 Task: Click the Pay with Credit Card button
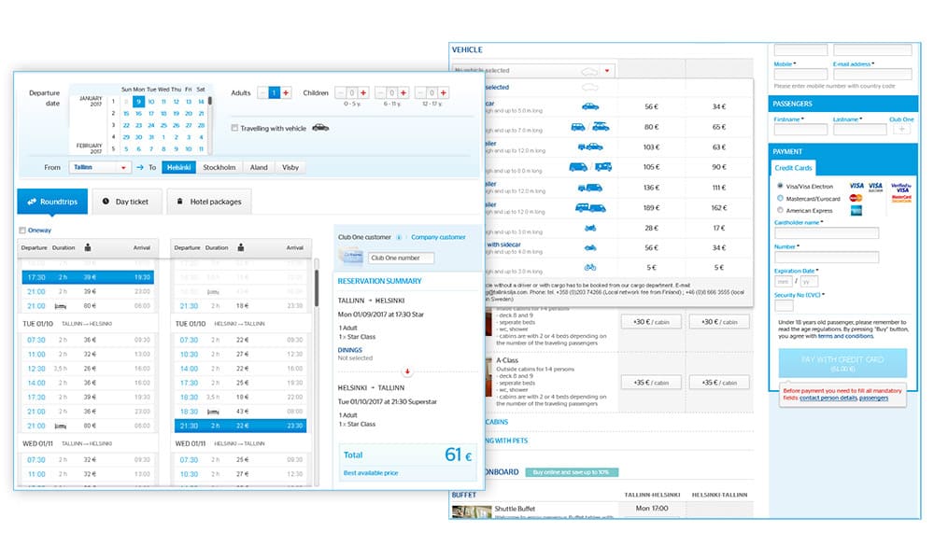tap(842, 363)
